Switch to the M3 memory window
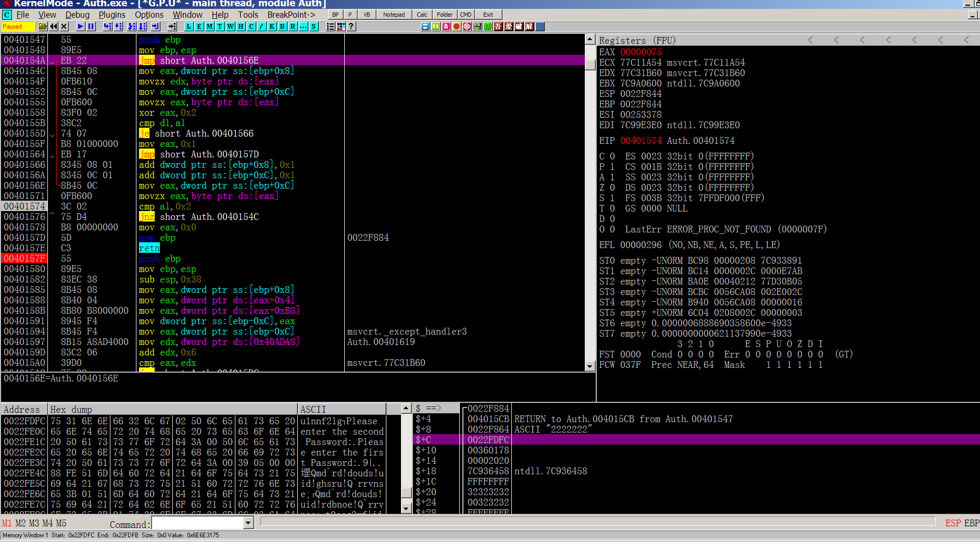This screenshot has width=980, height=542. (x=34, y=523)
